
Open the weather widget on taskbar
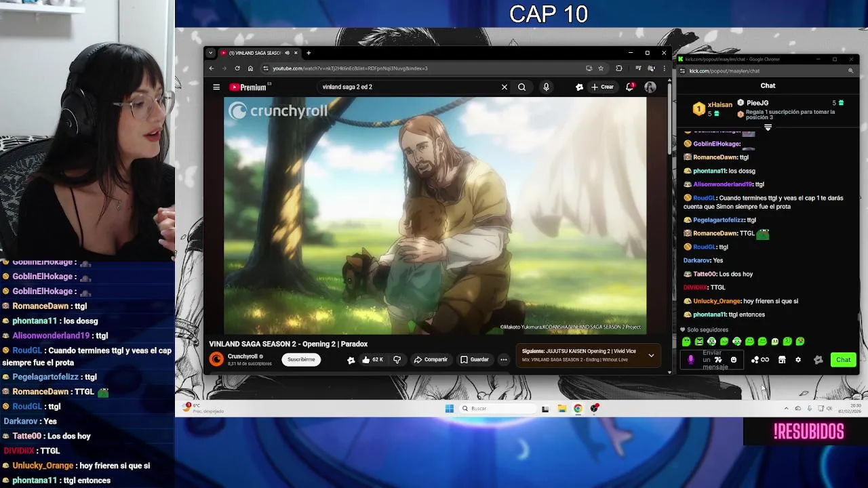pos(203,408)
